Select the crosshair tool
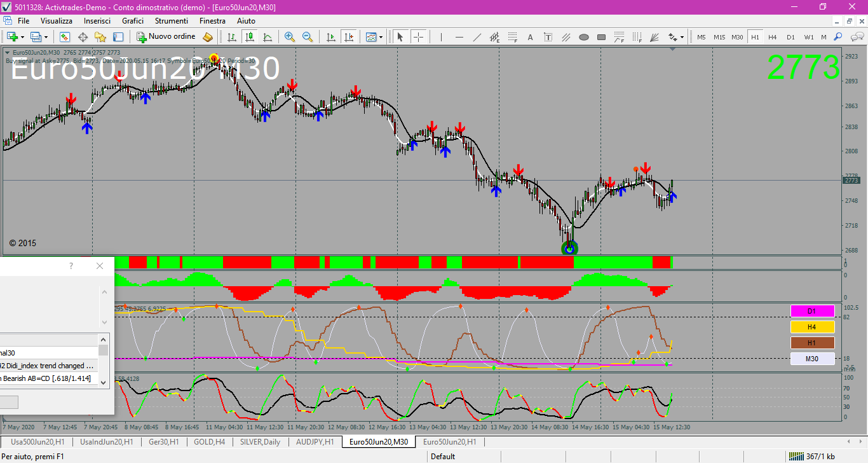868x463 pixels. pyautogui.click(x=418, y=37)
